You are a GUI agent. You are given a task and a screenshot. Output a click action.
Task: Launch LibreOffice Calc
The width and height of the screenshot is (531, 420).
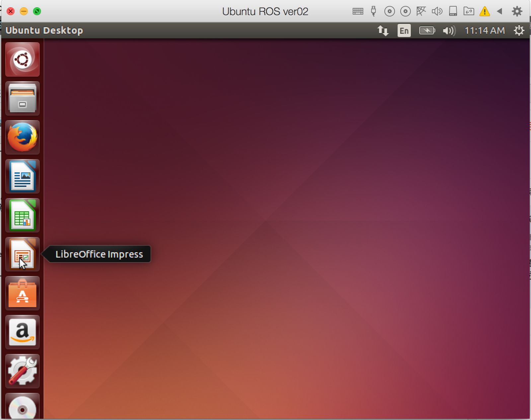pos(22,215)
